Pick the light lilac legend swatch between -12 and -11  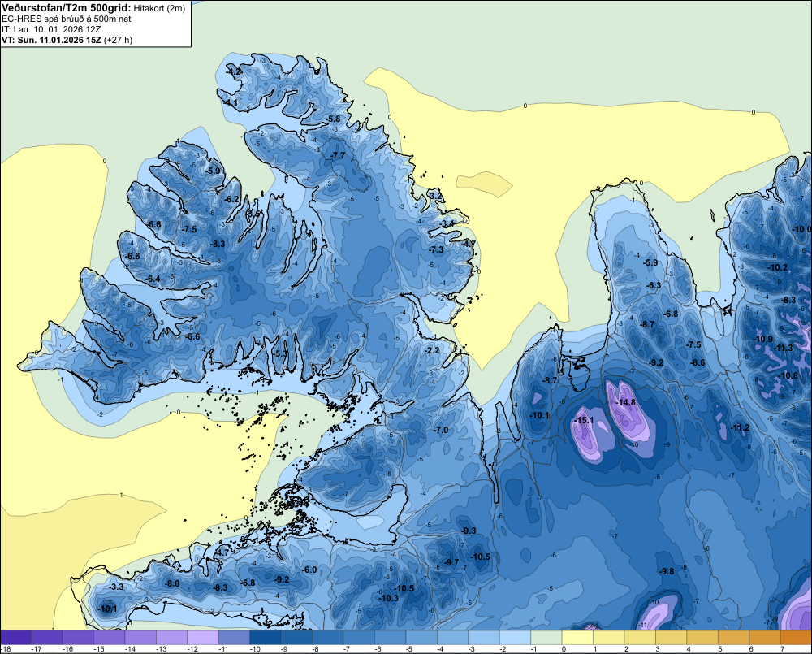pos(203,637)
